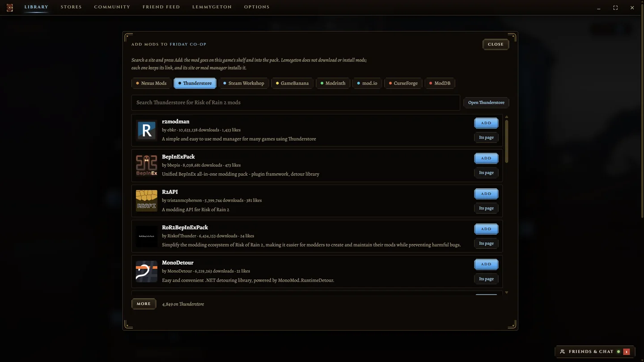644x362 pixels.
Task: Open the Lemmygeton tab
Action: (212, 7)
